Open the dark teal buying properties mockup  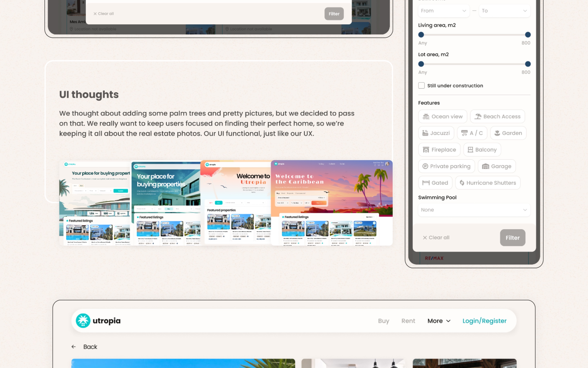[166, 203]
